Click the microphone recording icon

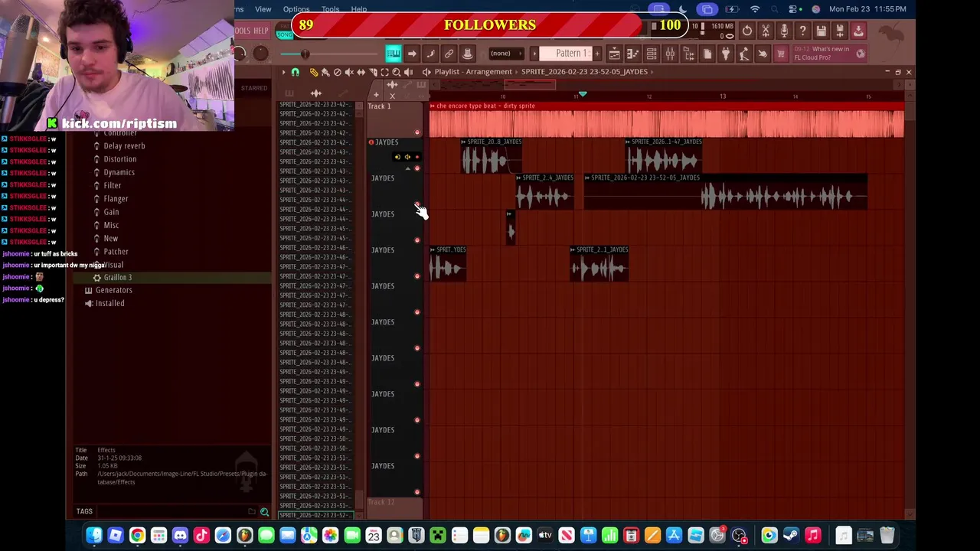pyautogui.click(x=784, y=31)
